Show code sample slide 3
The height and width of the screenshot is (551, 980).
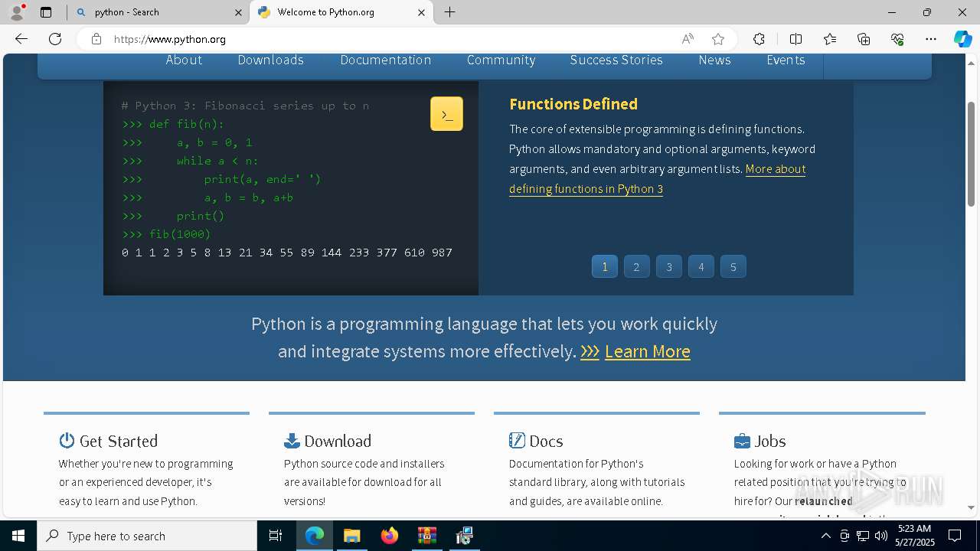(669, 267)
